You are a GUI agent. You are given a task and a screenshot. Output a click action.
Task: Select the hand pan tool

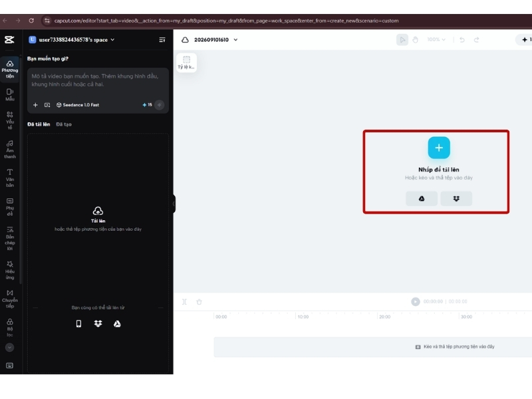(415, 40)
